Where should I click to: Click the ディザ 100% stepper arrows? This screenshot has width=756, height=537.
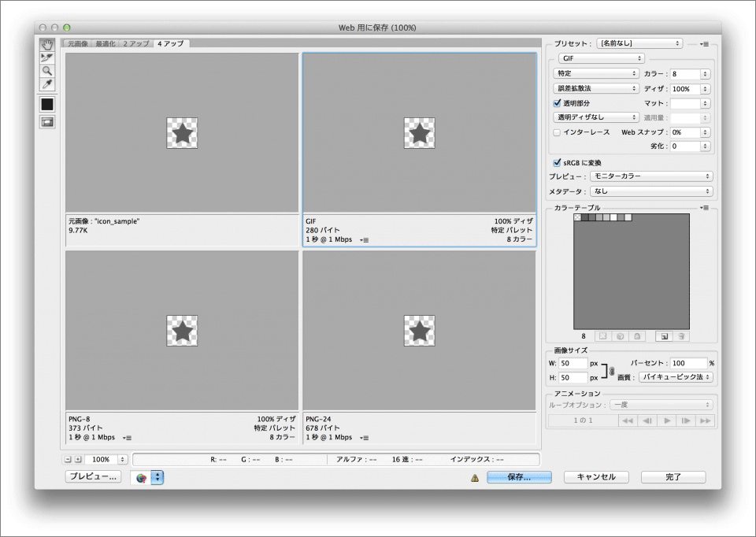(706, 89)
